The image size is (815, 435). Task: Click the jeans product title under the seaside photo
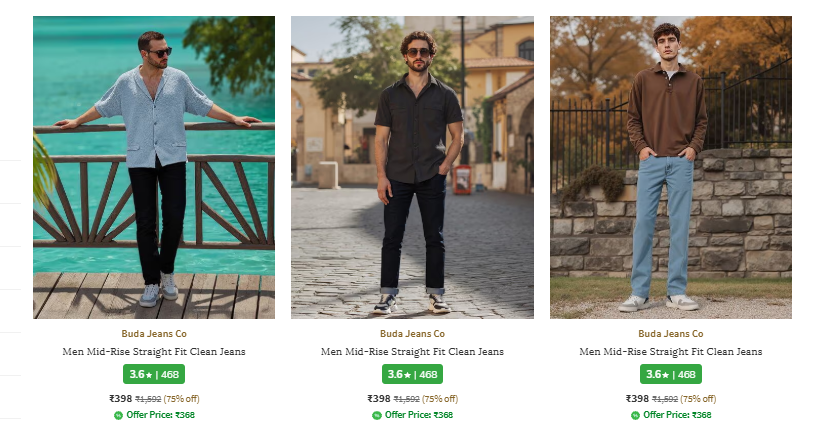click(154, 352)
